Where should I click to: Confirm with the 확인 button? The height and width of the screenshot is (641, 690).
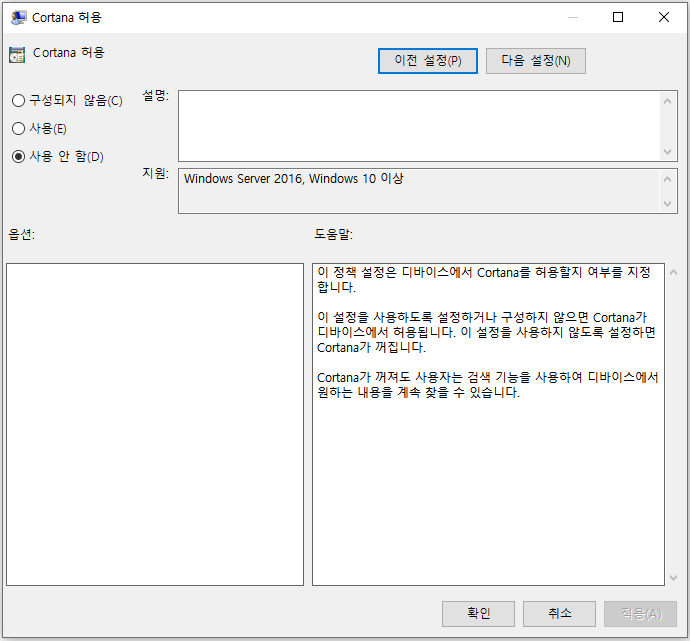[x=478, y=614]
